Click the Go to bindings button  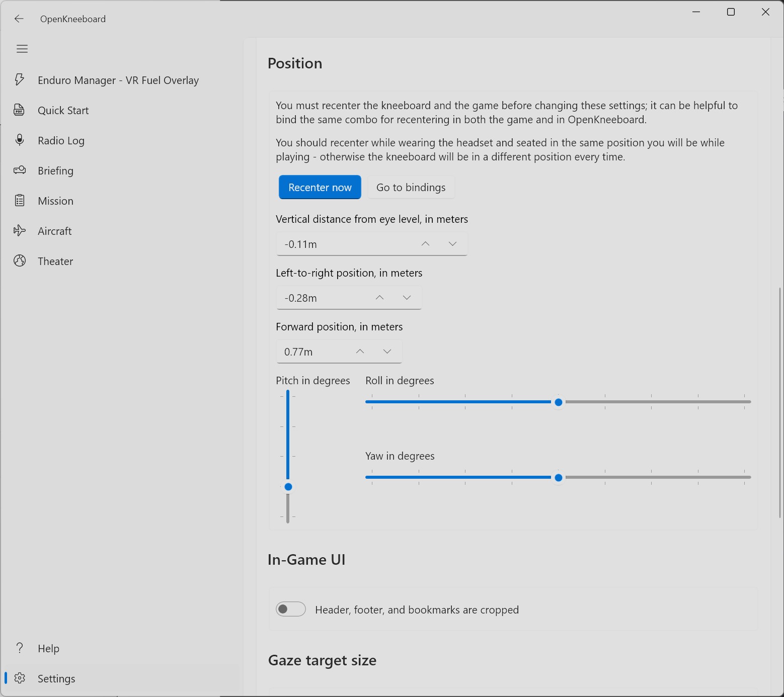coord(411,187)
